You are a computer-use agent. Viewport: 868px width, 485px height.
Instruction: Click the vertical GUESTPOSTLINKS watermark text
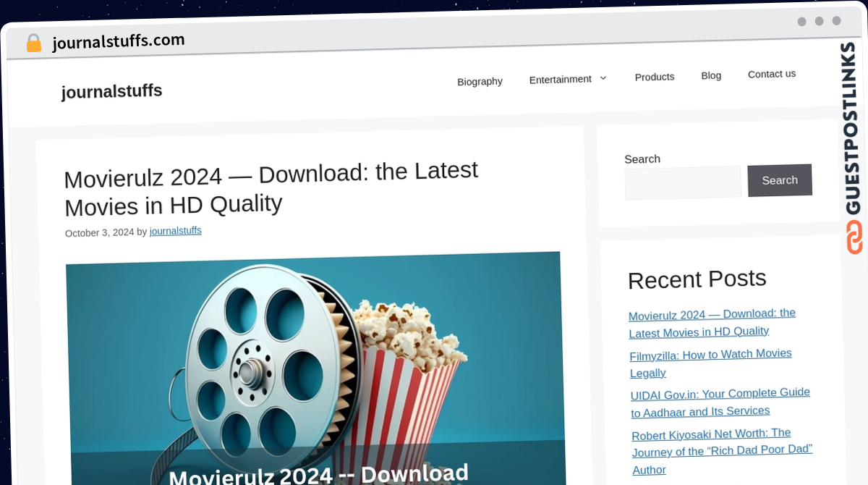coord(850,129)
